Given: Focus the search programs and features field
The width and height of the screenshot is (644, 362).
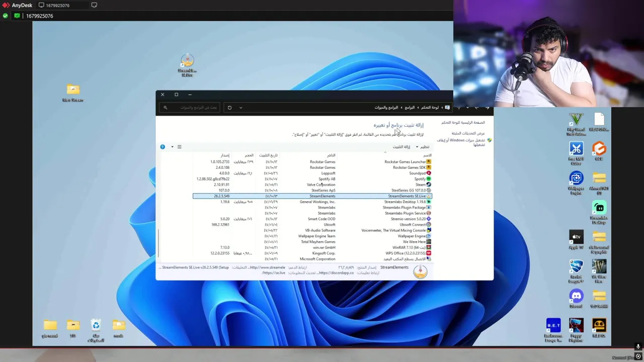Looking at the screenshot, I should [190, 108].
